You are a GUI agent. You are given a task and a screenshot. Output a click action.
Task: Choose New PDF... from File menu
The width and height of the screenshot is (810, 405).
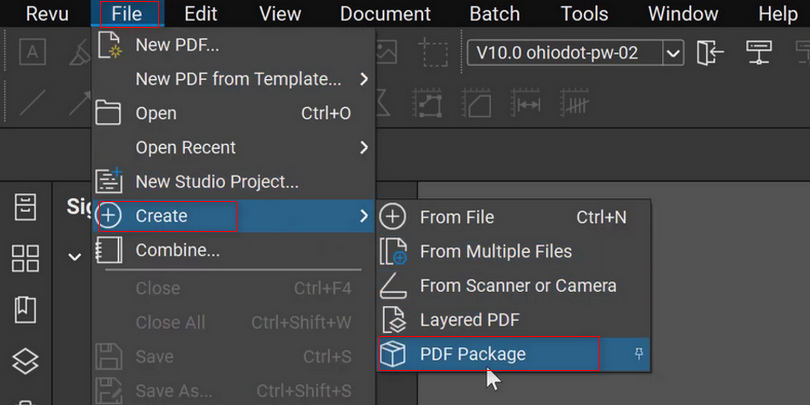point(233,45)
